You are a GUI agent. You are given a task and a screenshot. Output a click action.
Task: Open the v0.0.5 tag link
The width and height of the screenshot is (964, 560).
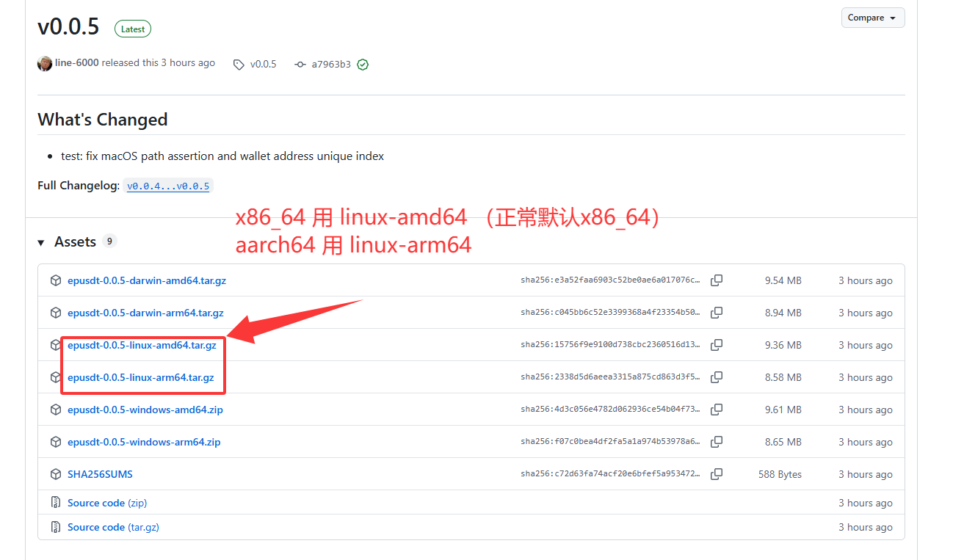point(262,65)
